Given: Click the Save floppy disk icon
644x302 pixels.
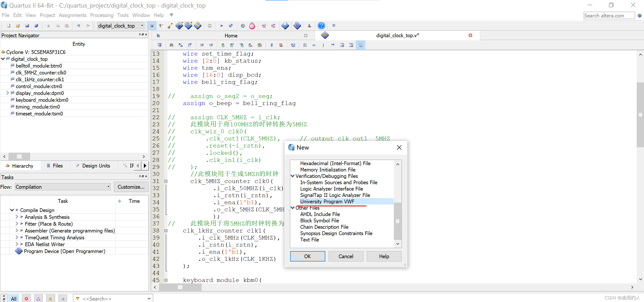Looking at the screenshot, I should pos(27,26).
